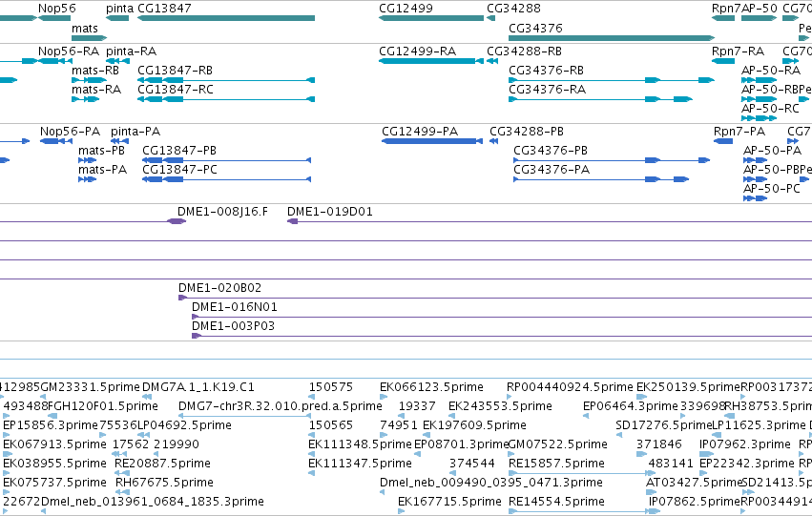Click the CG34288-RB transcript label
Screen dimensions: 812x516
[524, 52]
